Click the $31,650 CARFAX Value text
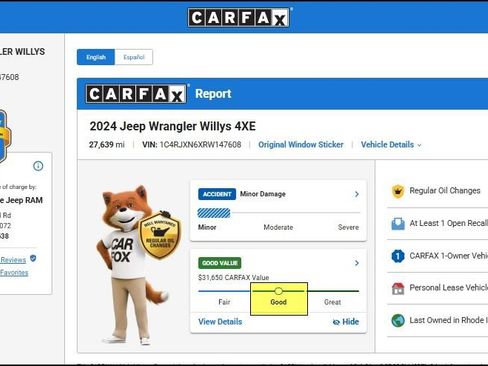The width and height of the screenshot is (488, 366). [x=233, y=277]
